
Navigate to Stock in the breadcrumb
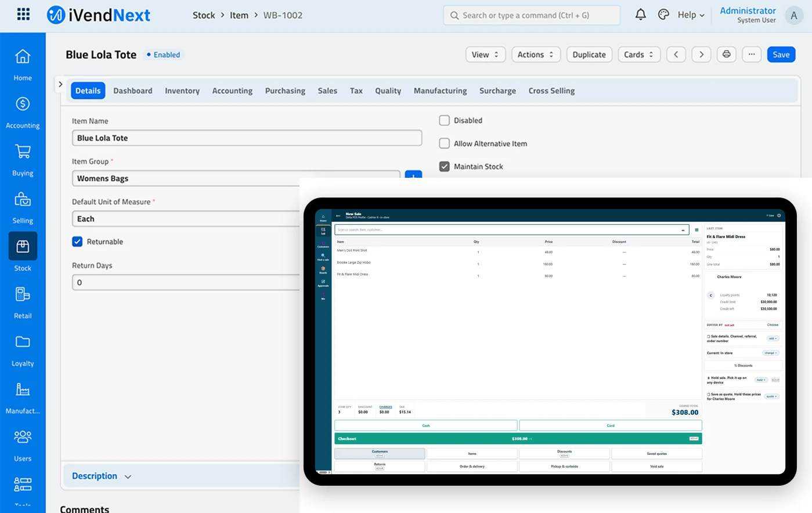tap(204, 15)
